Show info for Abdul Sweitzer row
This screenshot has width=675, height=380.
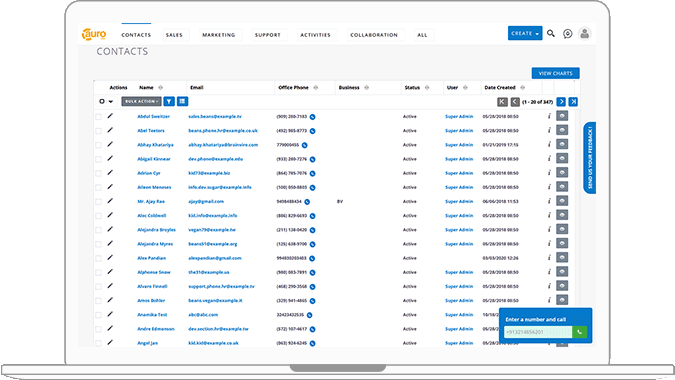(x=549, y=116)
